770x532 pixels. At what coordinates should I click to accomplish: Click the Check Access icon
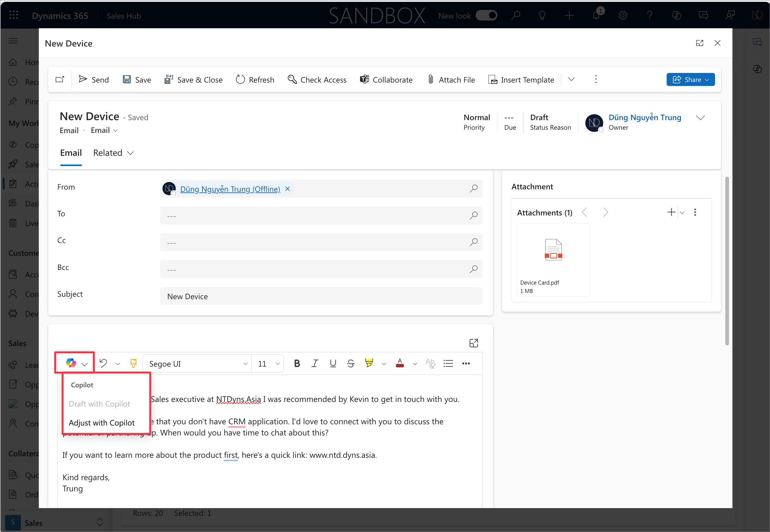click(292, 79)
